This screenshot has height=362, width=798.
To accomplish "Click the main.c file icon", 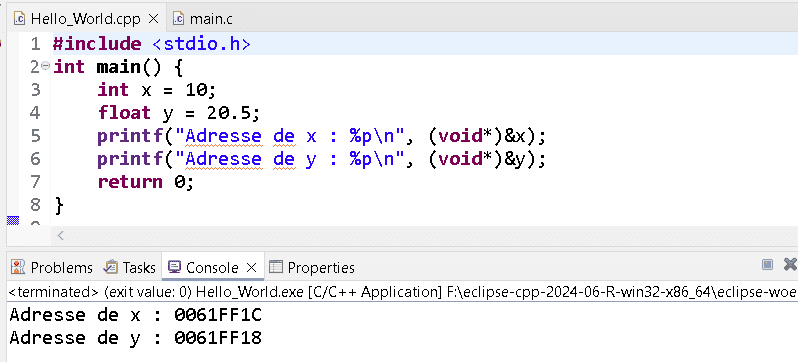I will (178, 18).
